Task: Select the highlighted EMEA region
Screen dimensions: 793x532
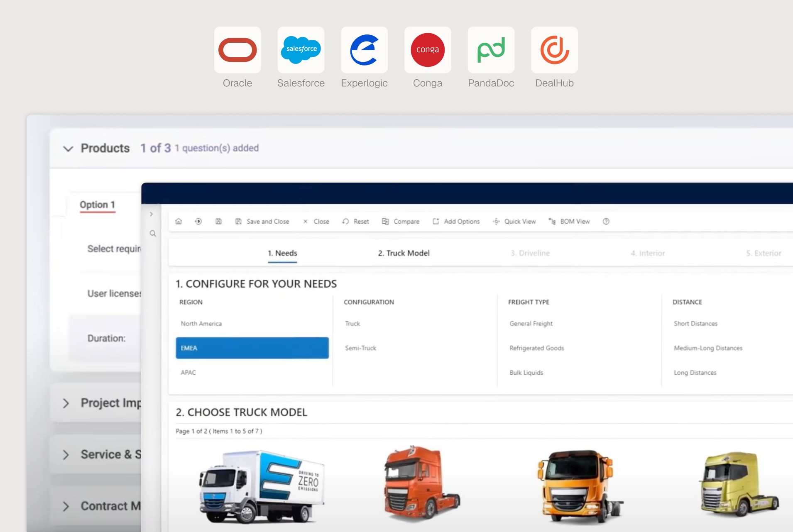Action: 252,348
